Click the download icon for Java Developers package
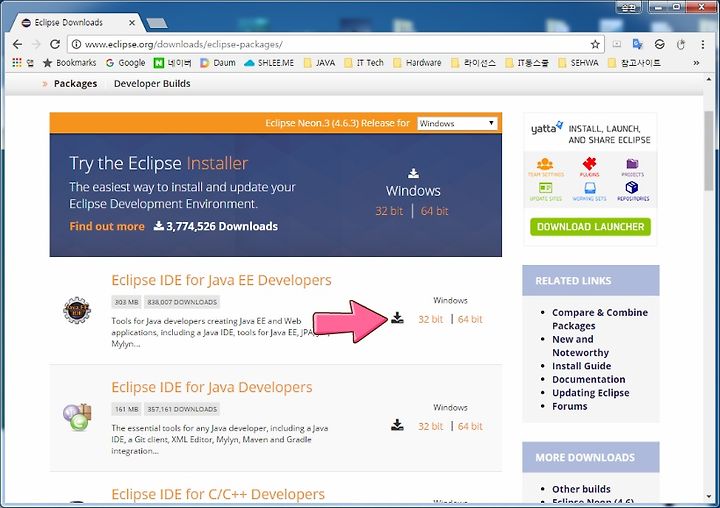 pyautogui.click(x=397, y=425)
